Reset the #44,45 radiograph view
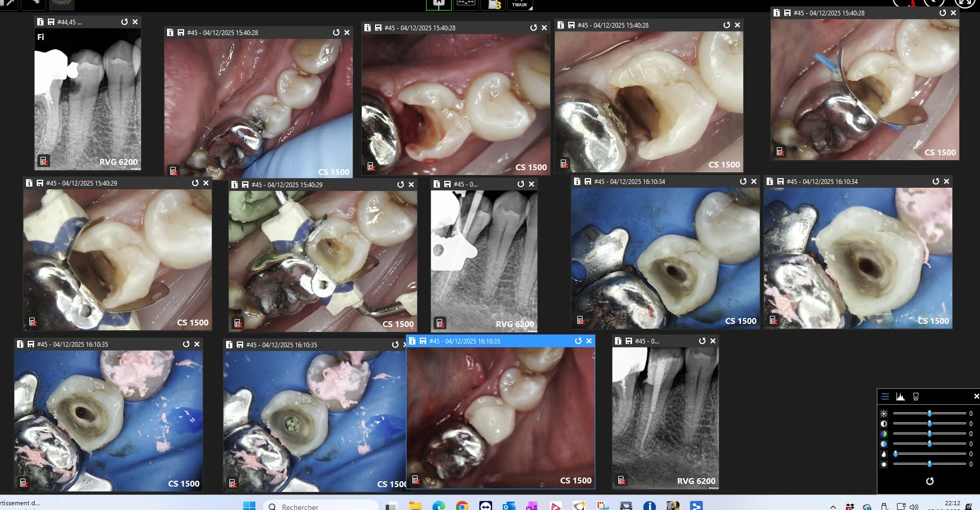This screenshot has width=980, height=510. [124, 22]
